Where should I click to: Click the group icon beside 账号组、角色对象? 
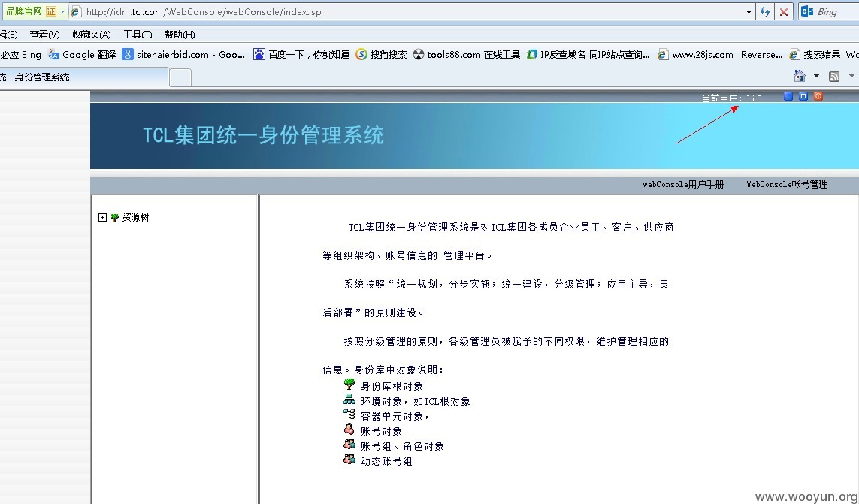(x=349, y=444)
